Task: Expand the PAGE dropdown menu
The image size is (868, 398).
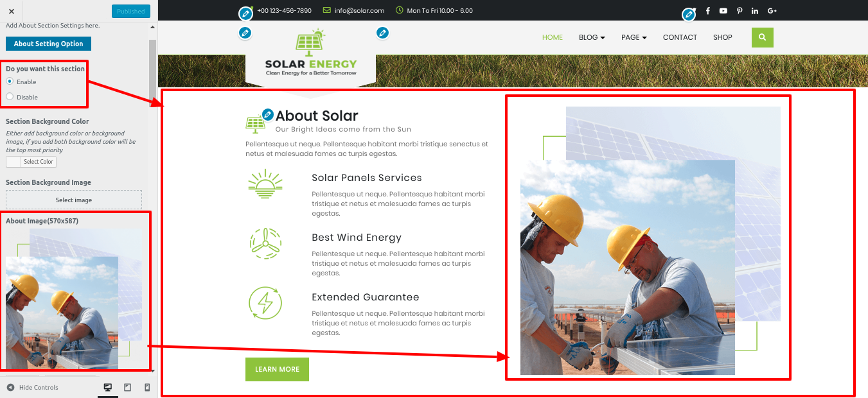Action: click(634, 37)
